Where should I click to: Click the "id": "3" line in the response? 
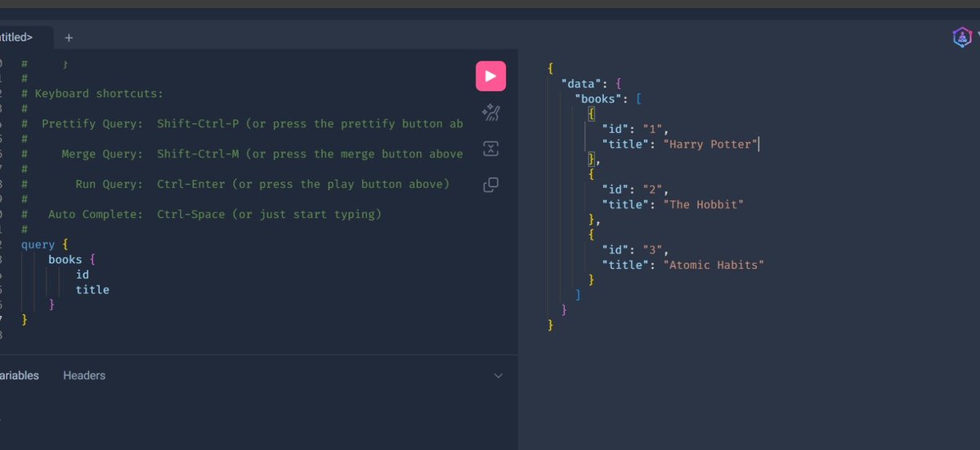635,250
